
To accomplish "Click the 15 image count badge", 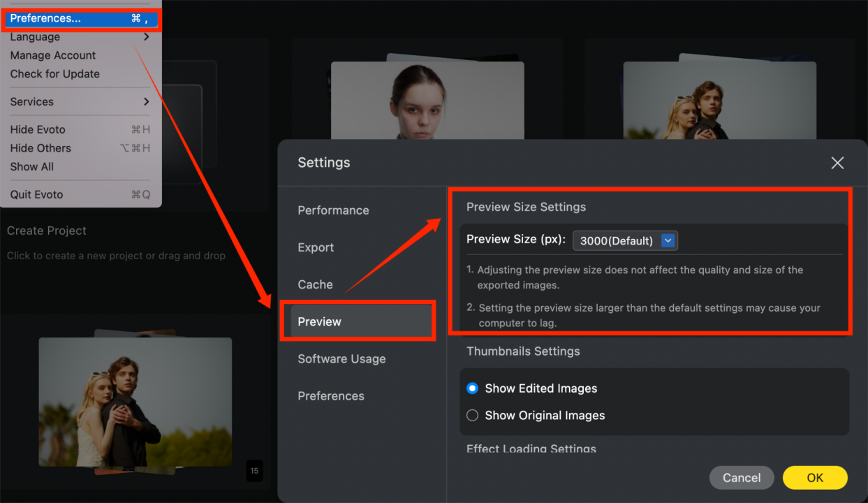I will [x=254, y=471].
